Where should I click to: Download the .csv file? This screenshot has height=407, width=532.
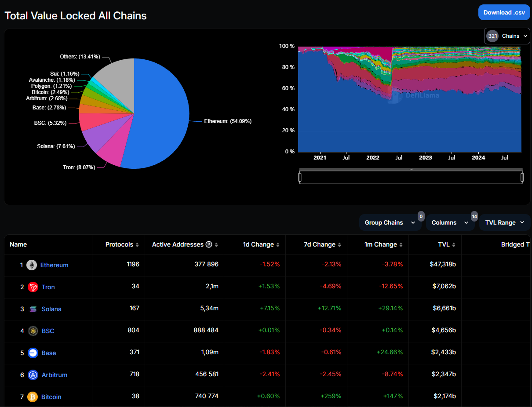click(504, 12)
